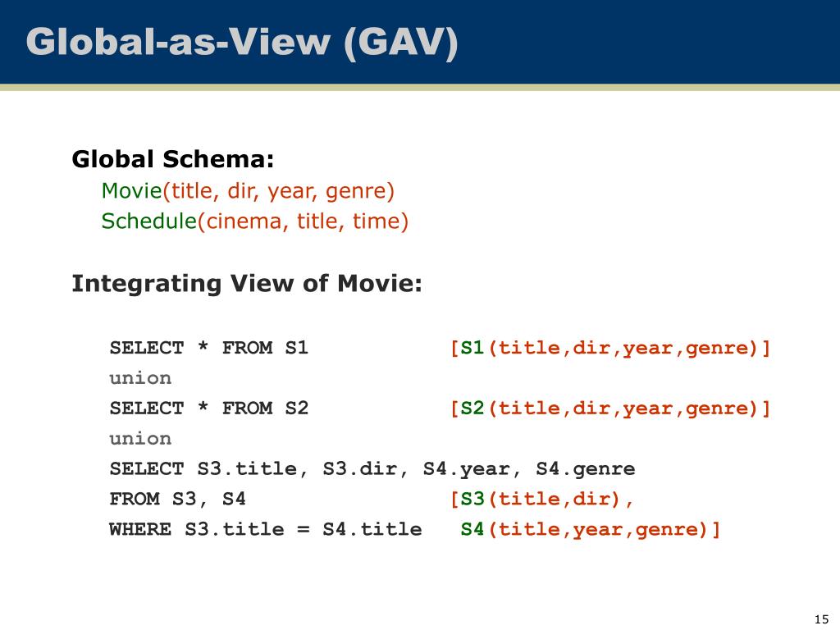Click the first union keyword

coord(140,378)
